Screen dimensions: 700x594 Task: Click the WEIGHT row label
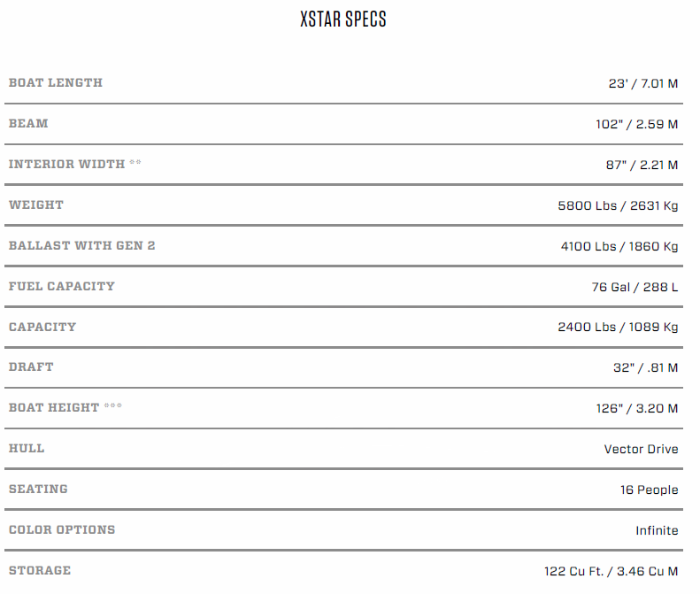point(36,204)
